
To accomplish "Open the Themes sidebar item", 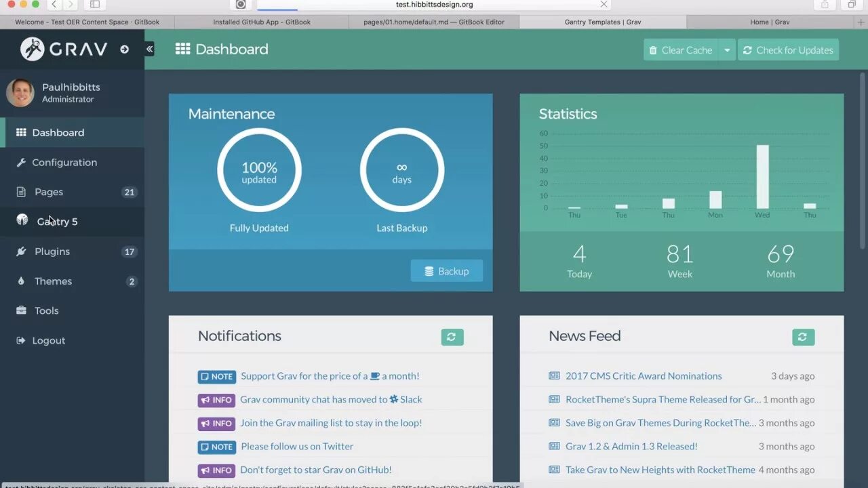I will tap(72, 281).
